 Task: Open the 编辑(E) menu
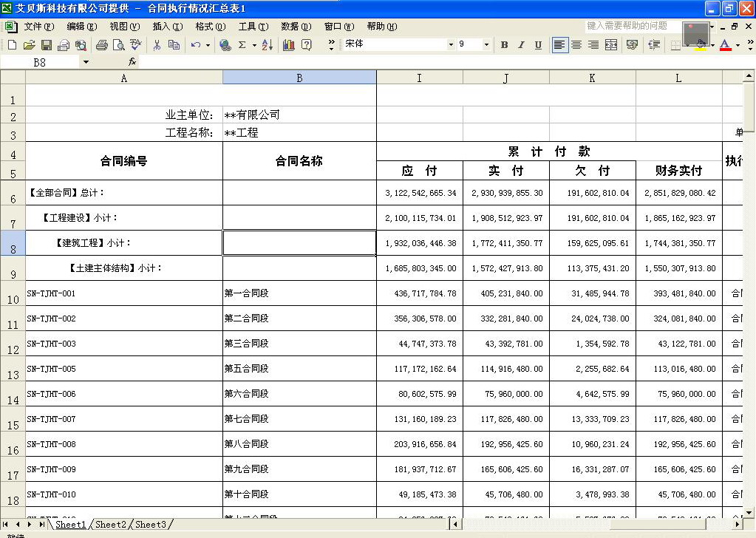(x=82, y=27)
